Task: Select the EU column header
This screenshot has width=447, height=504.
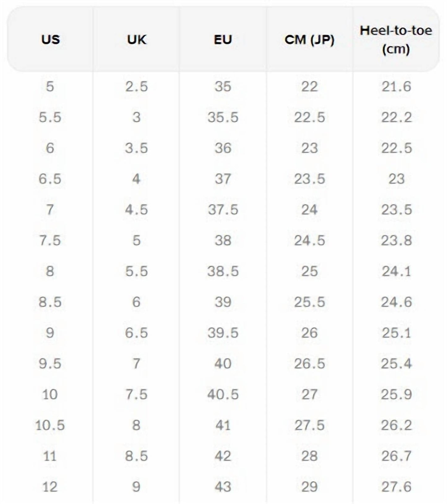Action: (x=223, y=40)
